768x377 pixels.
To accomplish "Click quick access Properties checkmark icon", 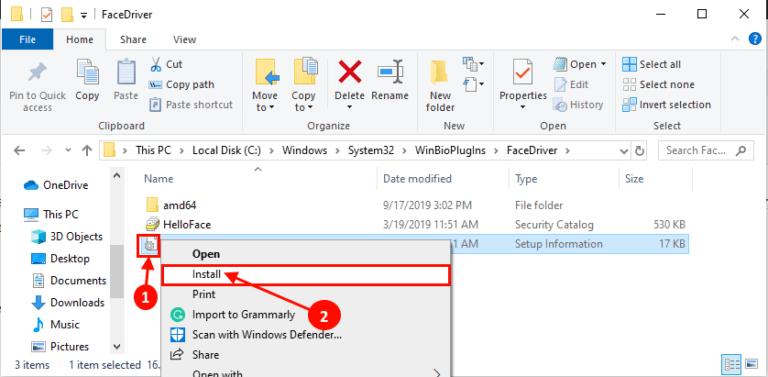I will (x=46, y=15).
